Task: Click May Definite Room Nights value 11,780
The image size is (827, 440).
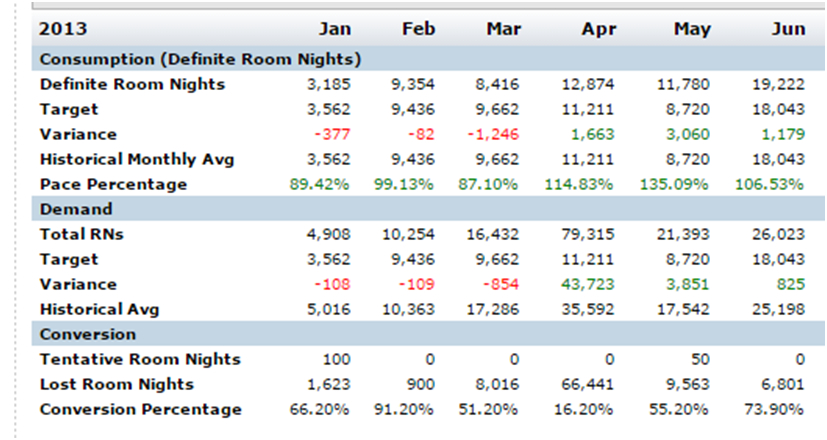Action: [684, 84]
